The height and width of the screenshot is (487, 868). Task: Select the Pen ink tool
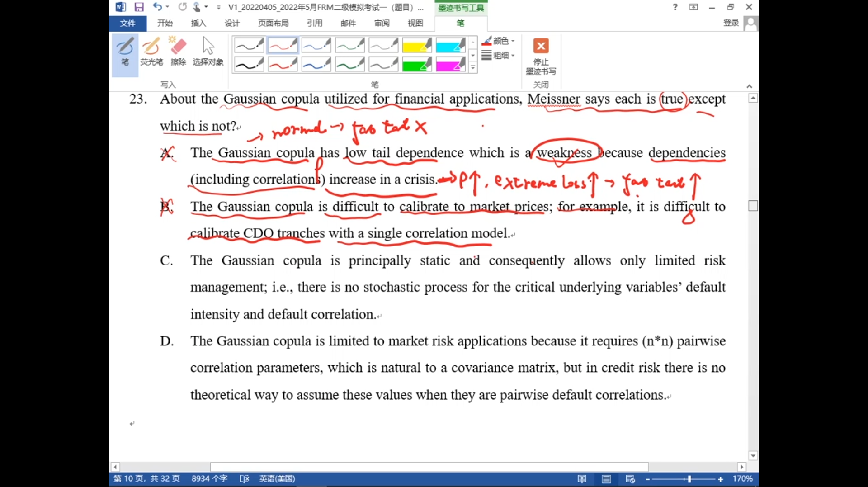click(125, 51)
